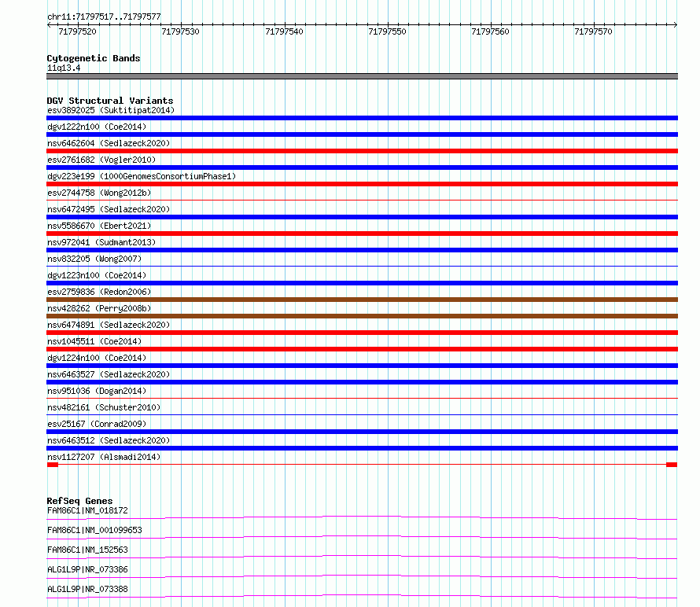700x607 pixels.
Task: Open variant nsv972041 (Sudmant2013) label
Action: (101, 242)
